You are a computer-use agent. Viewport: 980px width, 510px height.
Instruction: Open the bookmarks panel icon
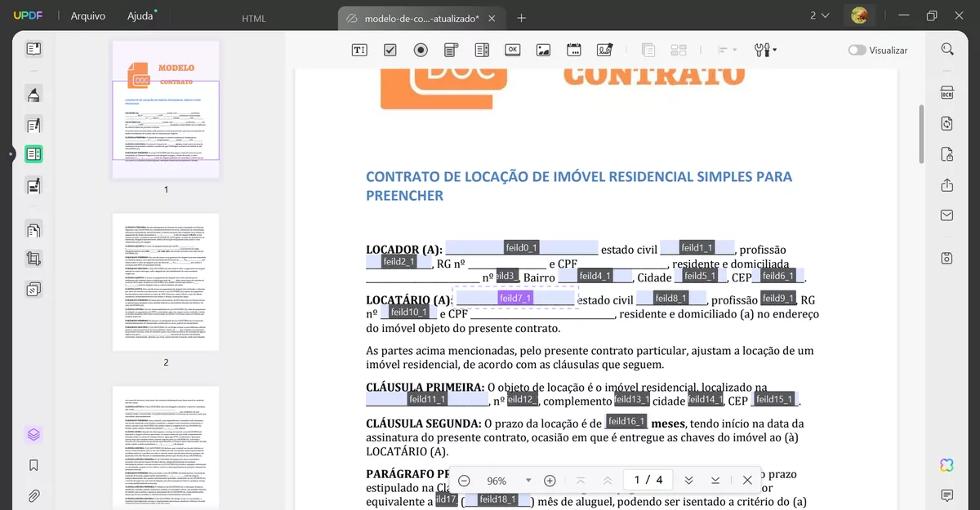(33, 465)
